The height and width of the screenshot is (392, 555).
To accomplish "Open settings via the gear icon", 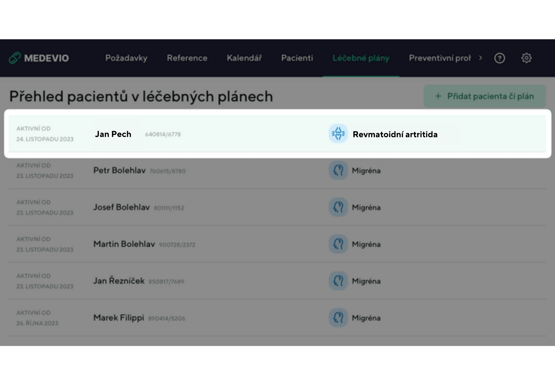I will pyautogui.click(x=526, y=58).
